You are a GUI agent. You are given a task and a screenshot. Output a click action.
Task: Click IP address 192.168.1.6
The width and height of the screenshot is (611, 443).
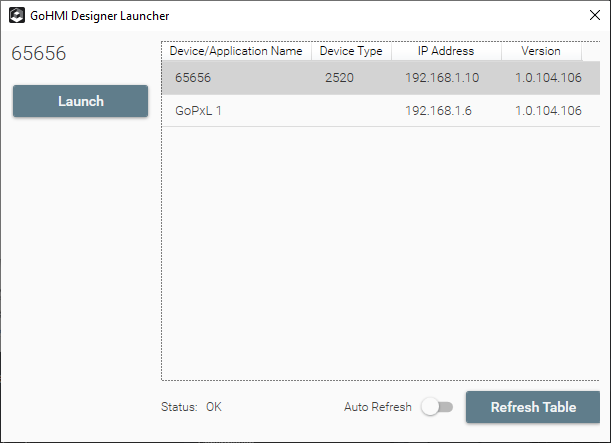pyautogui.click(x=438, y=111)
